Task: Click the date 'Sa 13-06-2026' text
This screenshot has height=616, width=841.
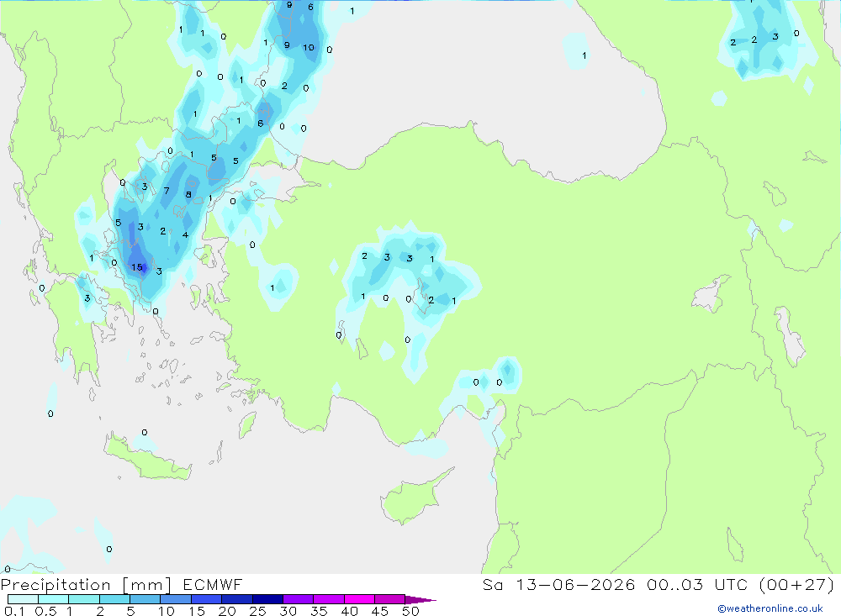Action: coord(559,585)
